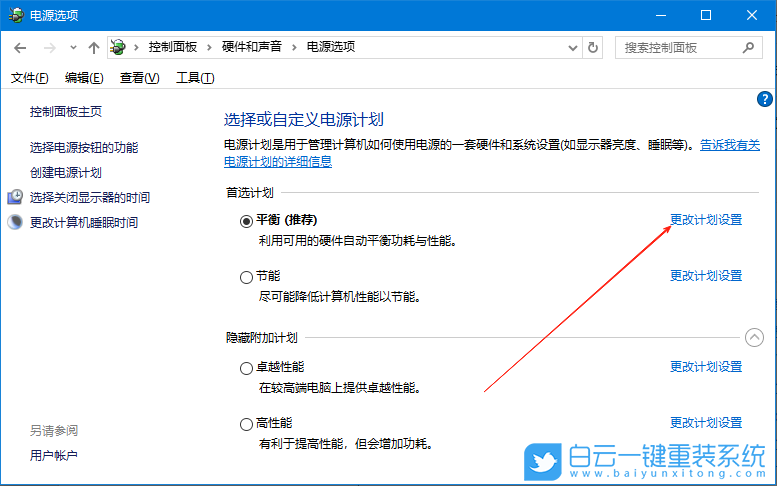This screenshot has width=777, height=486.
Task: Click the power options icon in the title bar
Action: (16, 15)
